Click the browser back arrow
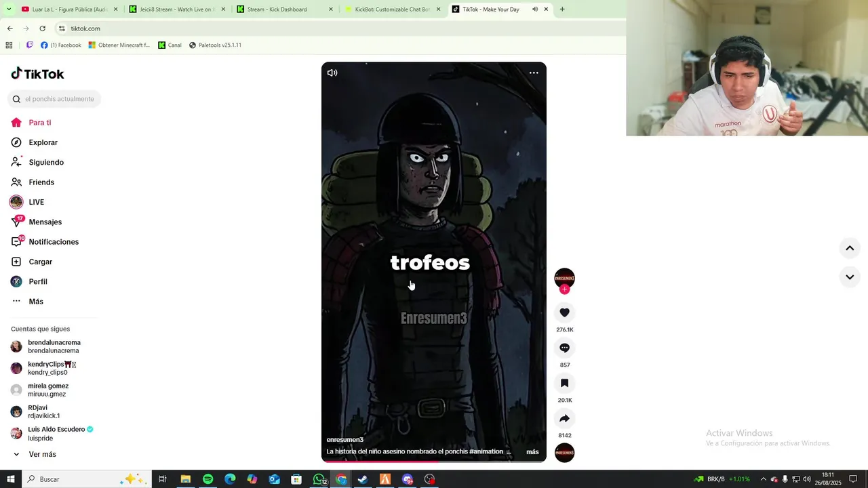Screen dimensions: 868x488 (9, 28)
